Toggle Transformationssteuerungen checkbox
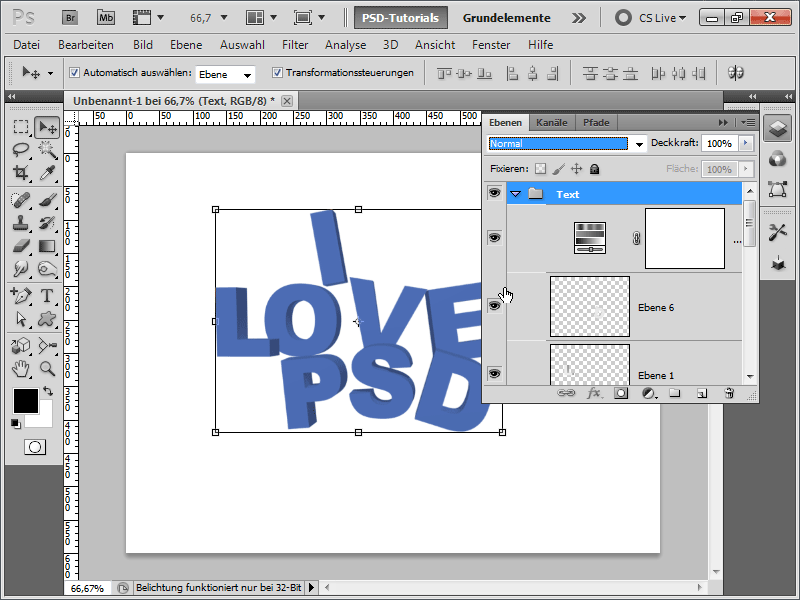This screenshot has height=600, width=800. point(277,72)
